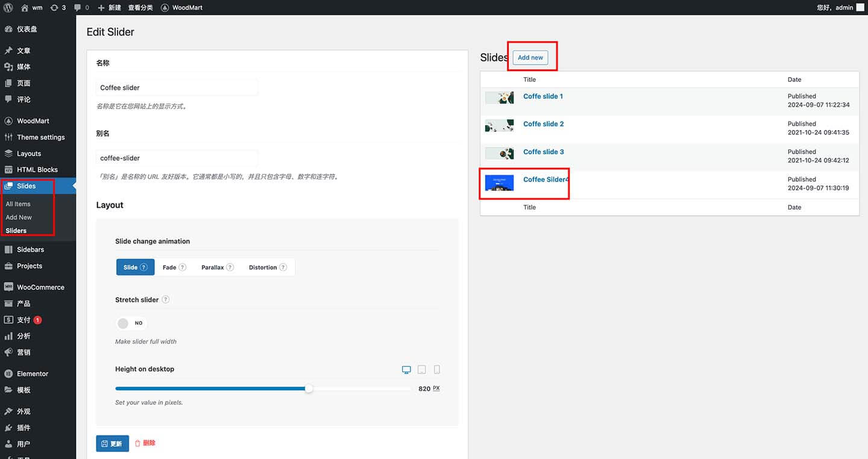Click the name field containing Coffee slider

point(177,87)
